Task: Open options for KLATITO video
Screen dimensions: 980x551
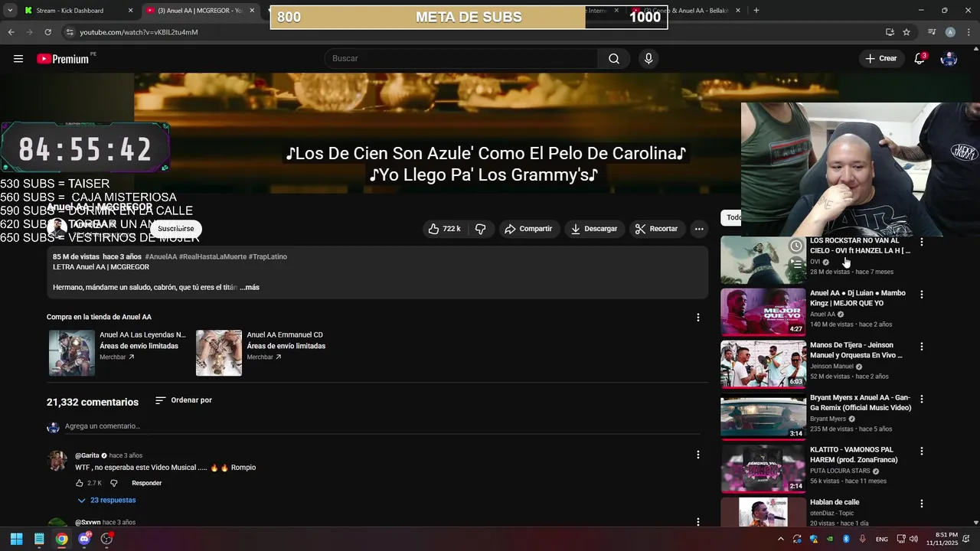Action: [921, 451]
